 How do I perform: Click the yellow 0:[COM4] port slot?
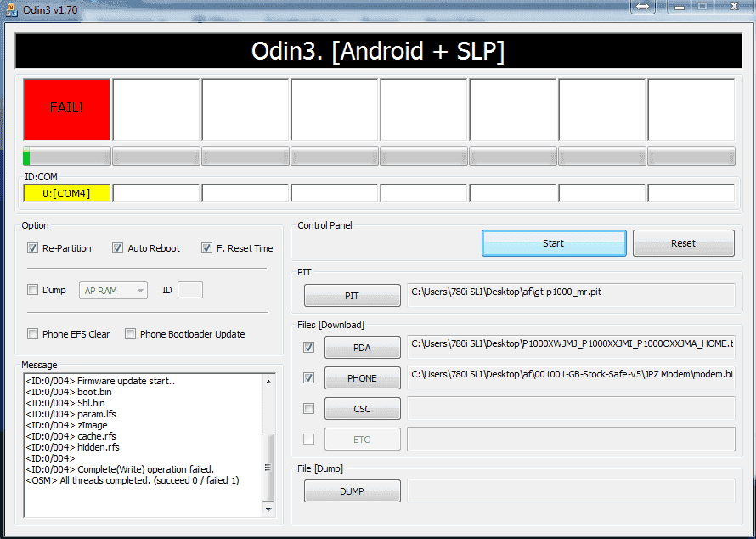(66, 194)
